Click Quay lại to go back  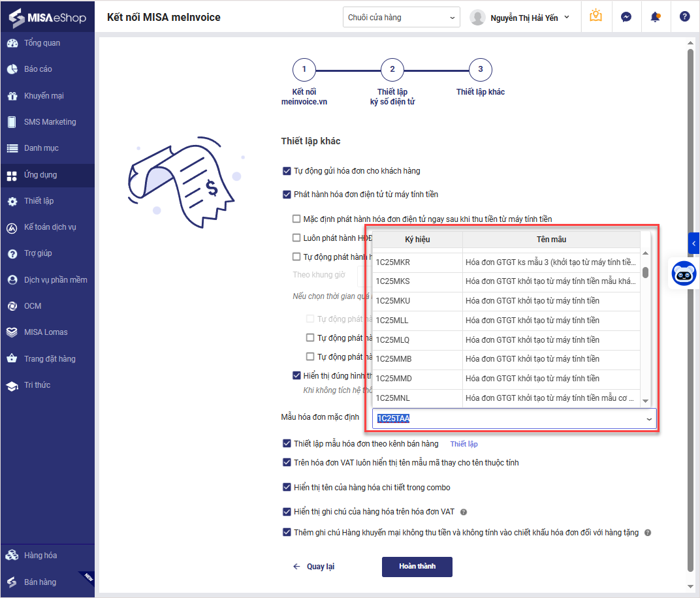[313, 566]
